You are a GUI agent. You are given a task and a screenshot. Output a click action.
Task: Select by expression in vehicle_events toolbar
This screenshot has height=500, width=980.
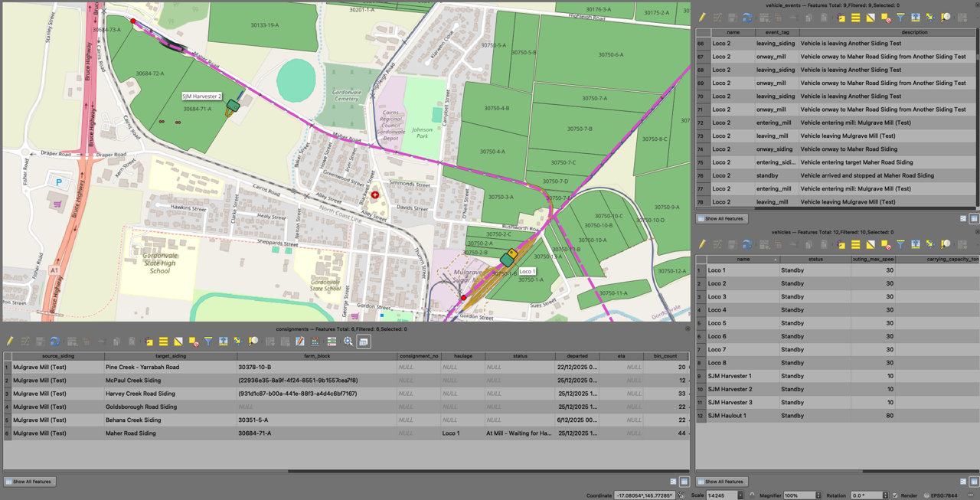coord(841,18)
